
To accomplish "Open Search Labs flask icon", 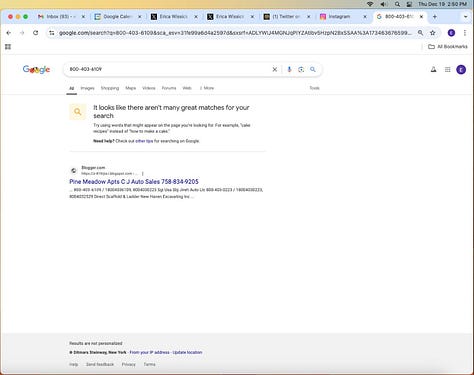I will (433, 69).
